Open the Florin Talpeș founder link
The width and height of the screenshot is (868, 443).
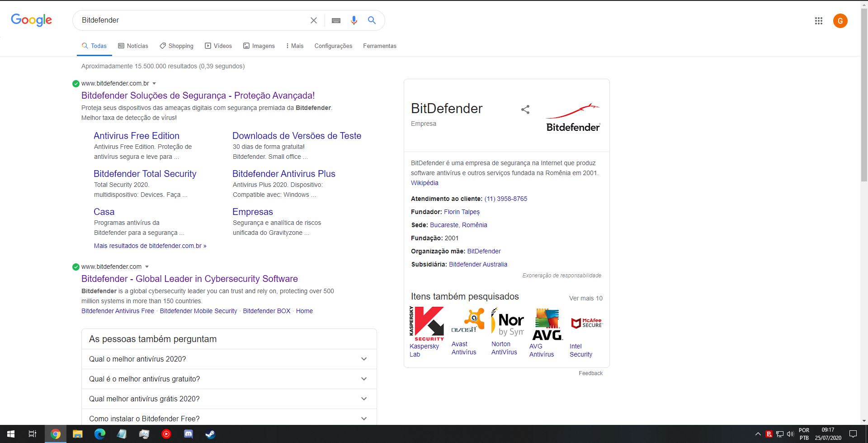click(462, 212)
